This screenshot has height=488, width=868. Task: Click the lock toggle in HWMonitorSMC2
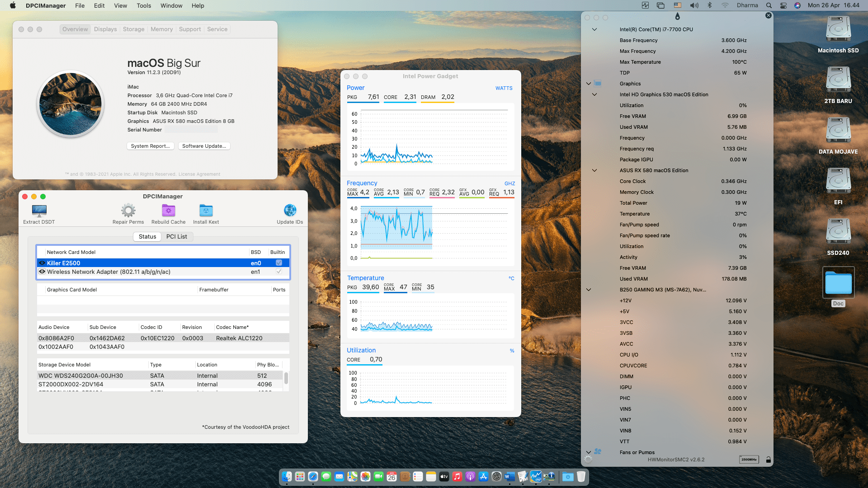click(768, 460)
